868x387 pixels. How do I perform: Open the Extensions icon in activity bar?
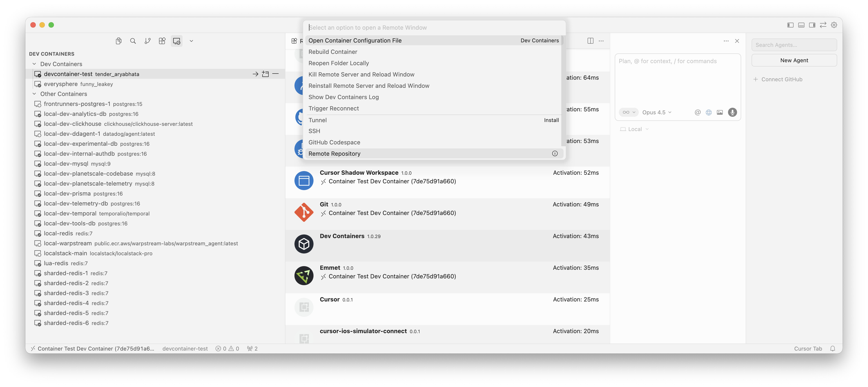coord(162,41)
